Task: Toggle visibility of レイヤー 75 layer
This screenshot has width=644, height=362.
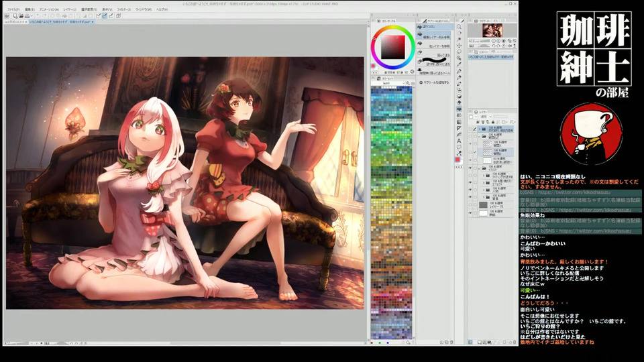Action: pos(470,205)
